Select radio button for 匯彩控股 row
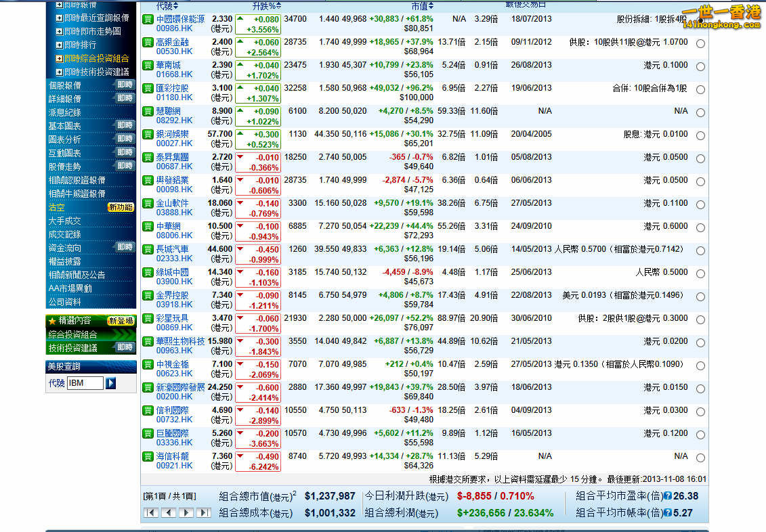This screenshot has width=766, height=532. [x=700, y=90]
